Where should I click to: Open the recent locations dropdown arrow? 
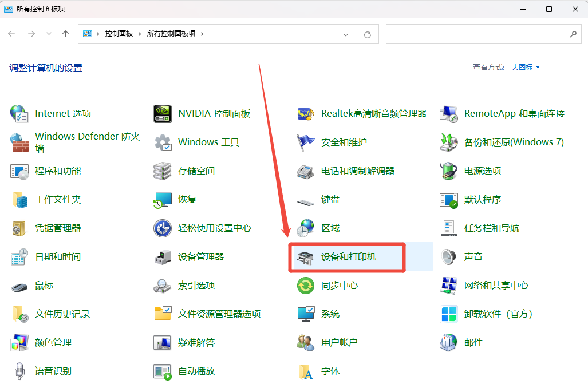pos(49,34)
